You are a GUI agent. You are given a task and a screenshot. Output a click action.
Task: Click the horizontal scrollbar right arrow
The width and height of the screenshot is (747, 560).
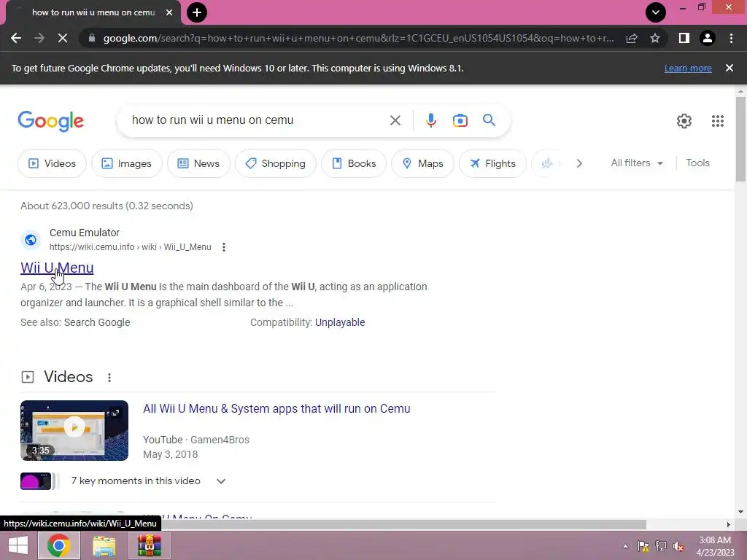coord(728,524)
